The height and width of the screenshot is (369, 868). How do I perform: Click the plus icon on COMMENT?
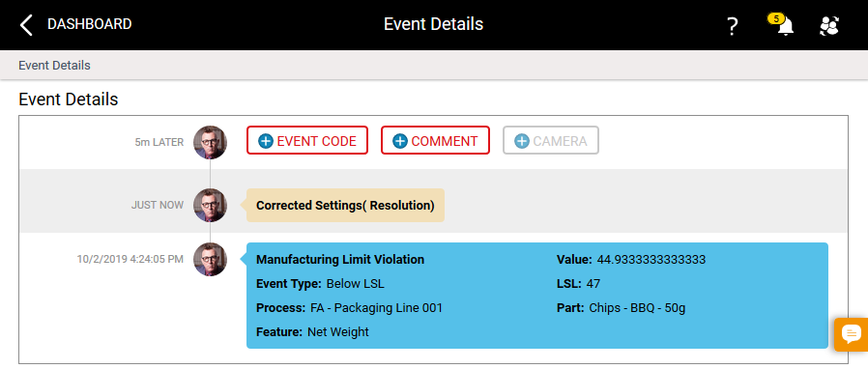click(400, 141)
